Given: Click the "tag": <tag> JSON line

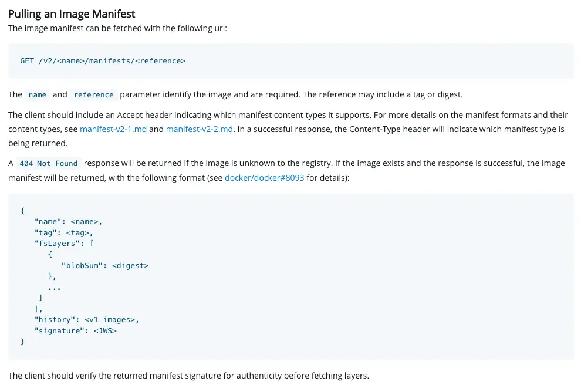Looking at the screenshot, I should pyautogui.click(x=63, y=233).
